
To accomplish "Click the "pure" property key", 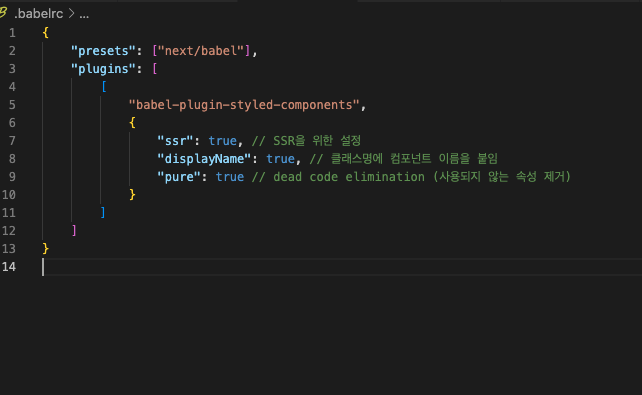I will point(179,177).
